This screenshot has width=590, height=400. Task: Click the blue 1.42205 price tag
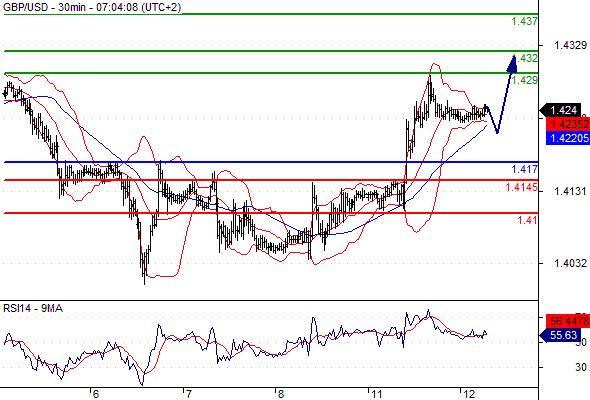[x=568, y=138]
